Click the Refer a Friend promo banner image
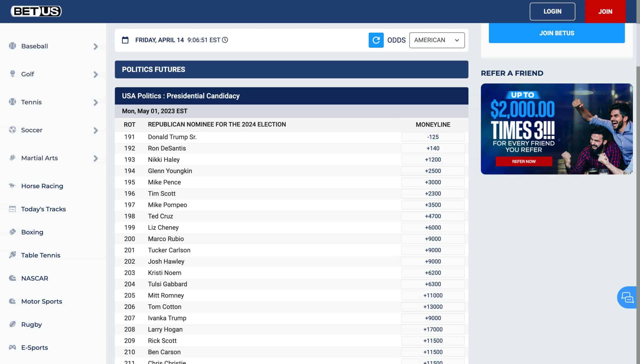The height and width of the screenshot is (364, 640). tap(557, 129)
